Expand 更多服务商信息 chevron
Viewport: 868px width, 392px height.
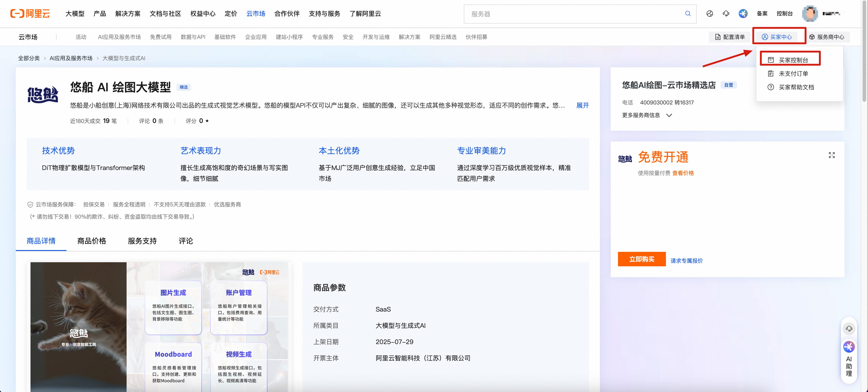tap(669, 115)
